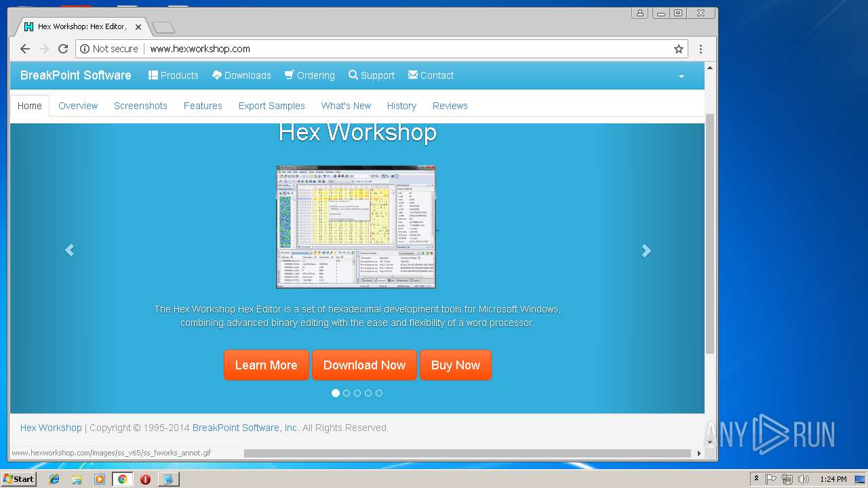Switch to the Screenshots tab

click(140, 106)
